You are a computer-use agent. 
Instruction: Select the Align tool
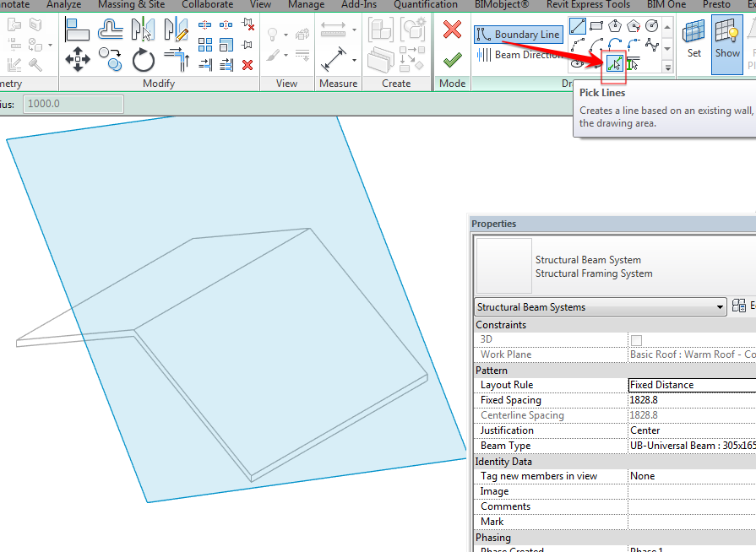77,30
